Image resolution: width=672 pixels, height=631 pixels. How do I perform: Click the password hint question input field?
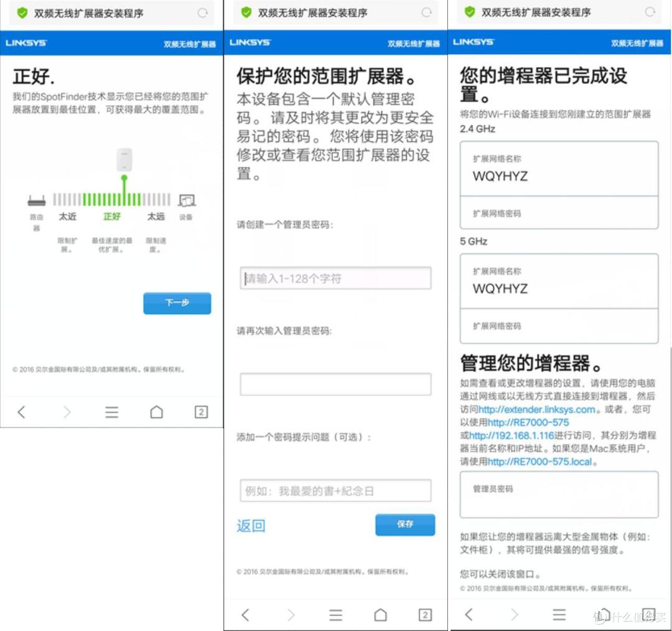click(x=335, y=490)
